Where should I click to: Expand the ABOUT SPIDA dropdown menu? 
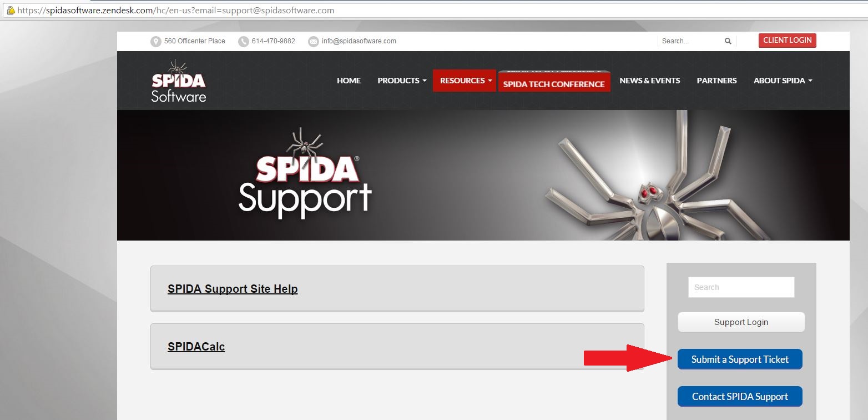click(x=783, y=81)
